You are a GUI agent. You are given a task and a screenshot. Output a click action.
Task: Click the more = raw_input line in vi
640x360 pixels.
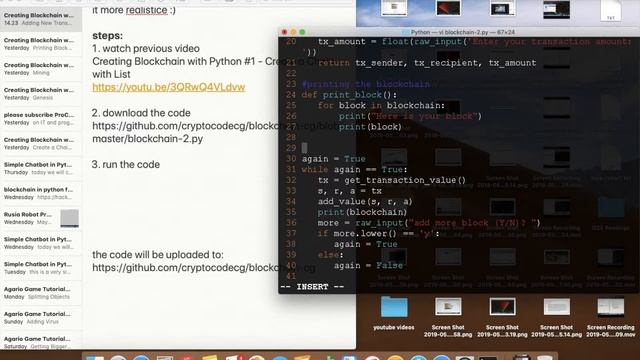pos(429,223)
